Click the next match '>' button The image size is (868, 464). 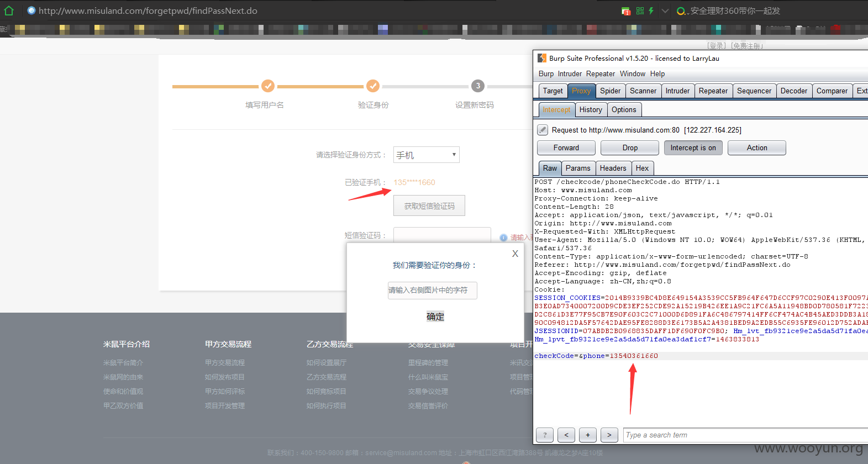tap(609, 435)
